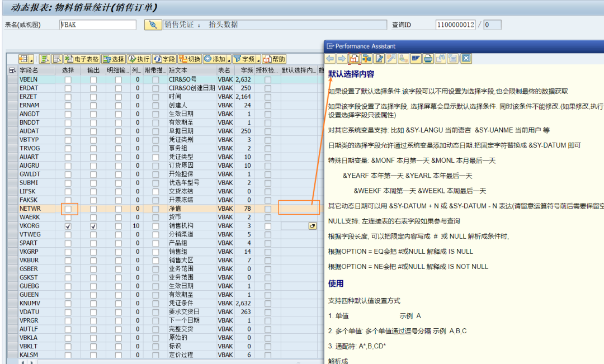Image resolution: width=604 pixels, height=364 pixels.
Task: Click the 凭证条件 short text cell
Action: (x=192, y=304)
